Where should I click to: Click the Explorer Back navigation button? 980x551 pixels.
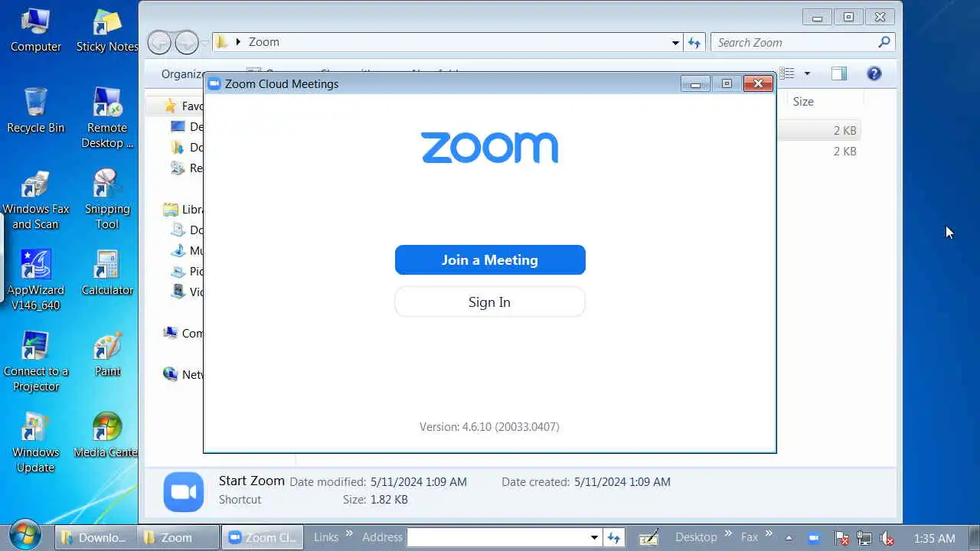click(x=159, y=42)
